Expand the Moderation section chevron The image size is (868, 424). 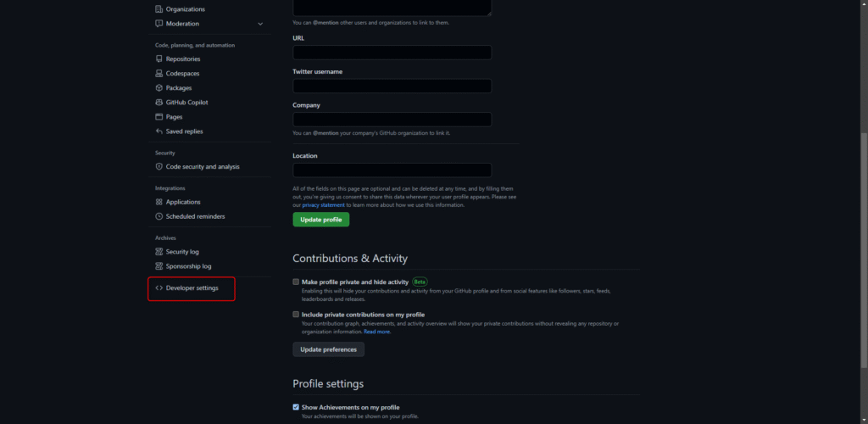260,24
